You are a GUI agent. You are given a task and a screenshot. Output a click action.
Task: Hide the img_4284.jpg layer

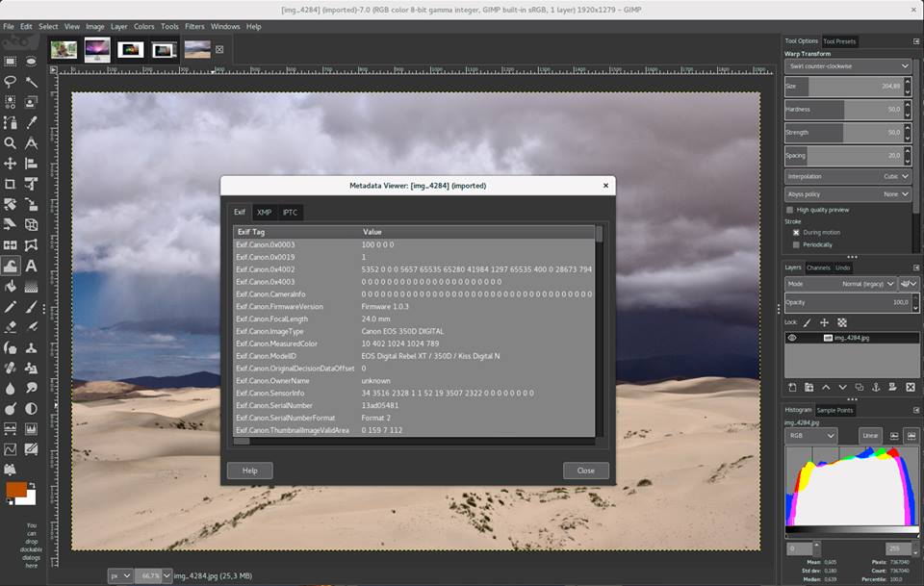click(792, 338)
